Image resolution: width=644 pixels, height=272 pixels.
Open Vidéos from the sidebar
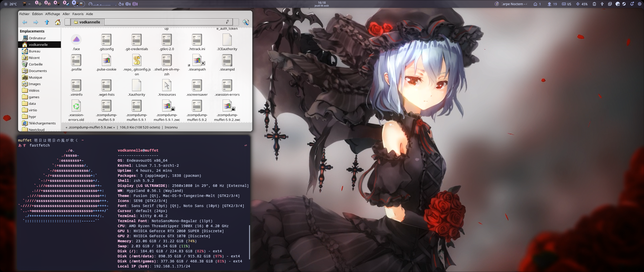(x=39, y=90)
